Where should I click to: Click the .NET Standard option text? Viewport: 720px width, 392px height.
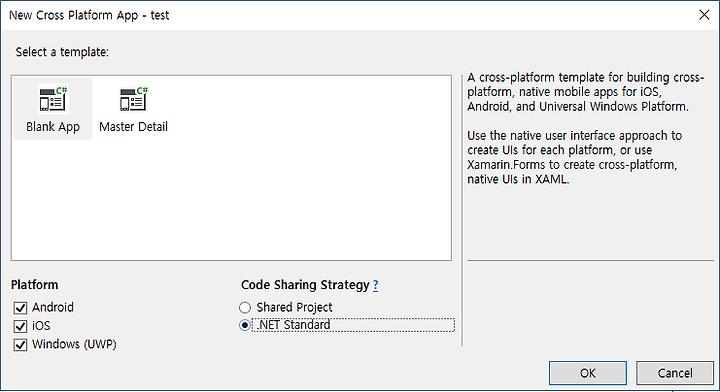tap(293, 325)
